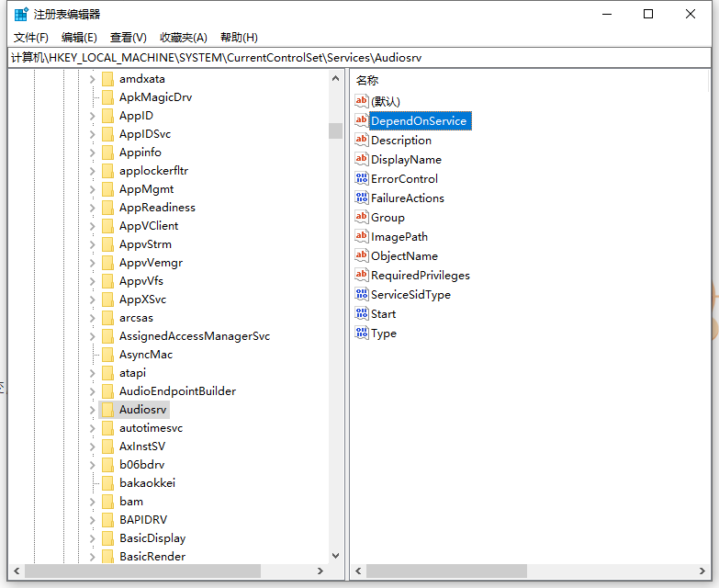
Task: Expand the AppMgmt registry key
Action: 93,189
